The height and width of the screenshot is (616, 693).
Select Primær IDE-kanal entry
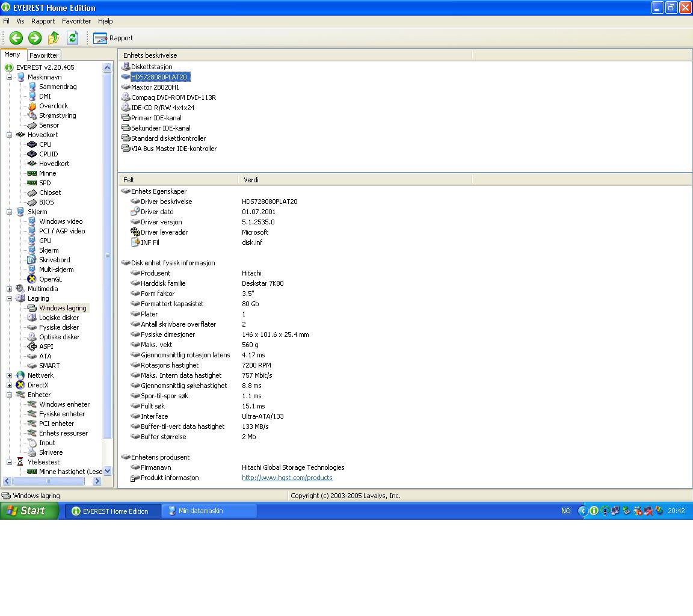151,118
